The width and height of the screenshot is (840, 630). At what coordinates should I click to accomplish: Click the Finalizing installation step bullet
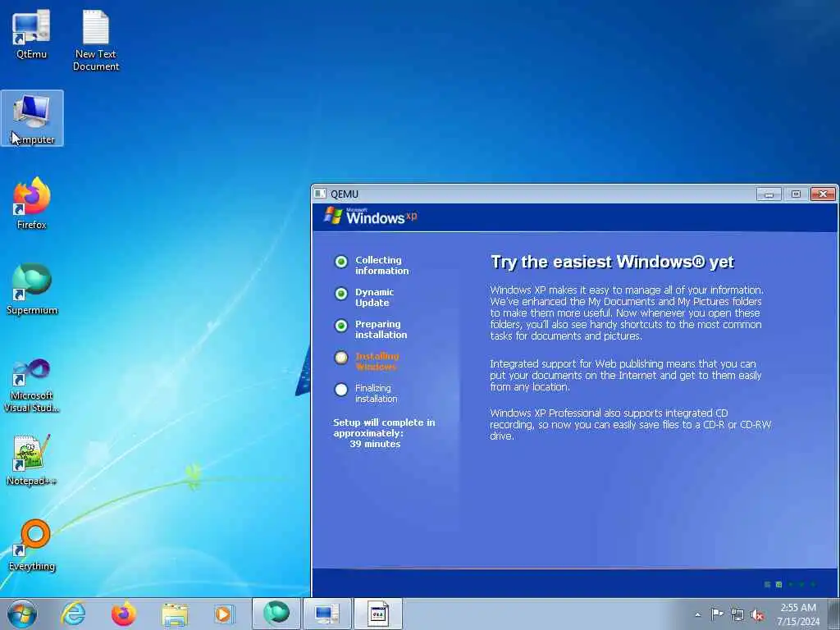(341, 390)
